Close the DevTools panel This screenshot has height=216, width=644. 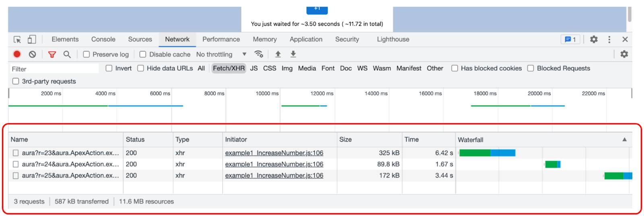tap(625, 39)
